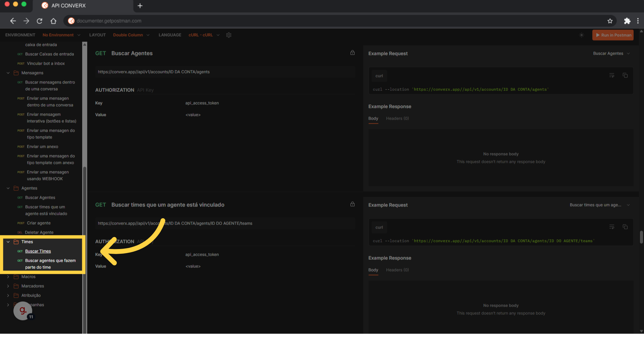Go back using the browser back arrow
This screenshot has height=362, width=644.
point(13,21)
